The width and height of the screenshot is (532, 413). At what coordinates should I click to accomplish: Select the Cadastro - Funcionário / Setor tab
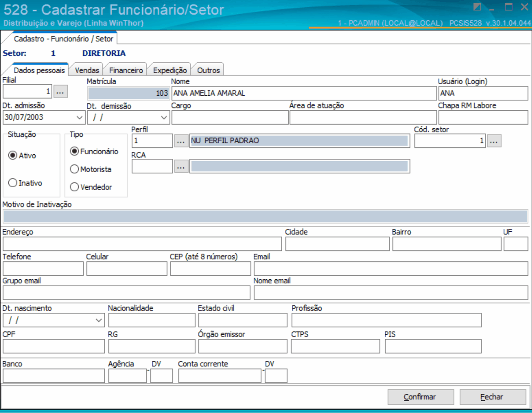click(64, 39)
